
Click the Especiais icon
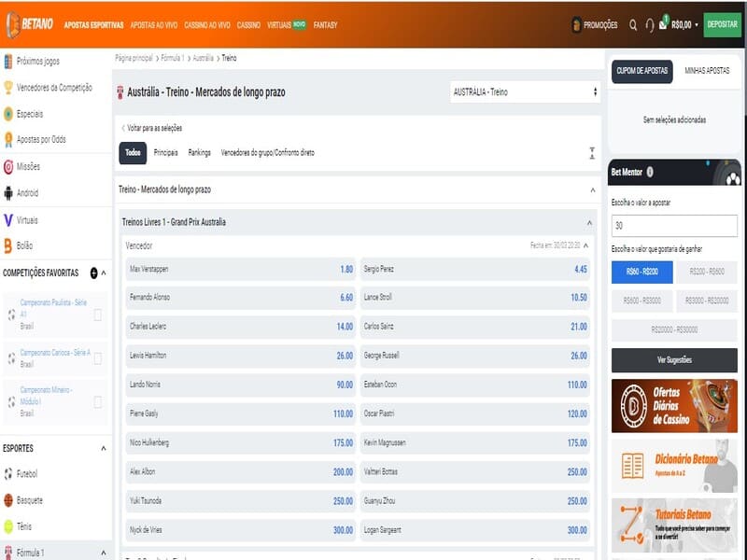tap(8, 114)
